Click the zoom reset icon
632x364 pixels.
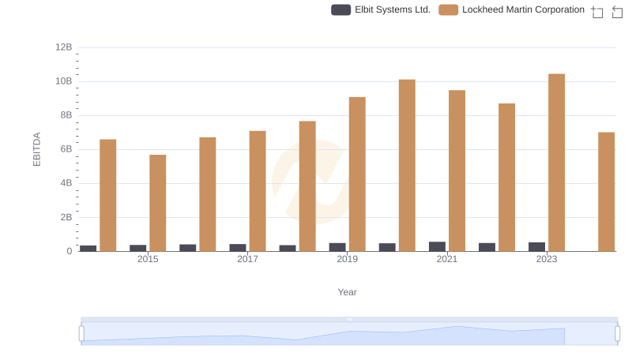(617, 12)
